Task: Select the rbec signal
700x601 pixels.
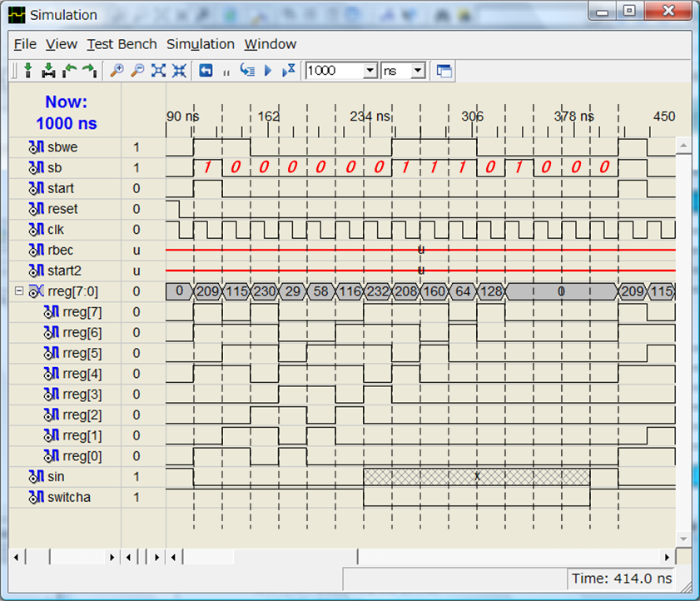Action: click(60, 250)
